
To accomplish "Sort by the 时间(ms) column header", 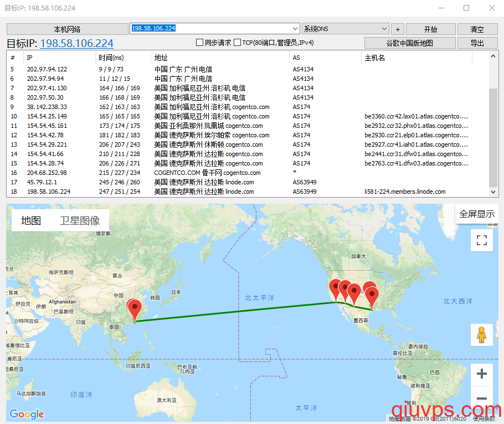I will pos(123,58).
